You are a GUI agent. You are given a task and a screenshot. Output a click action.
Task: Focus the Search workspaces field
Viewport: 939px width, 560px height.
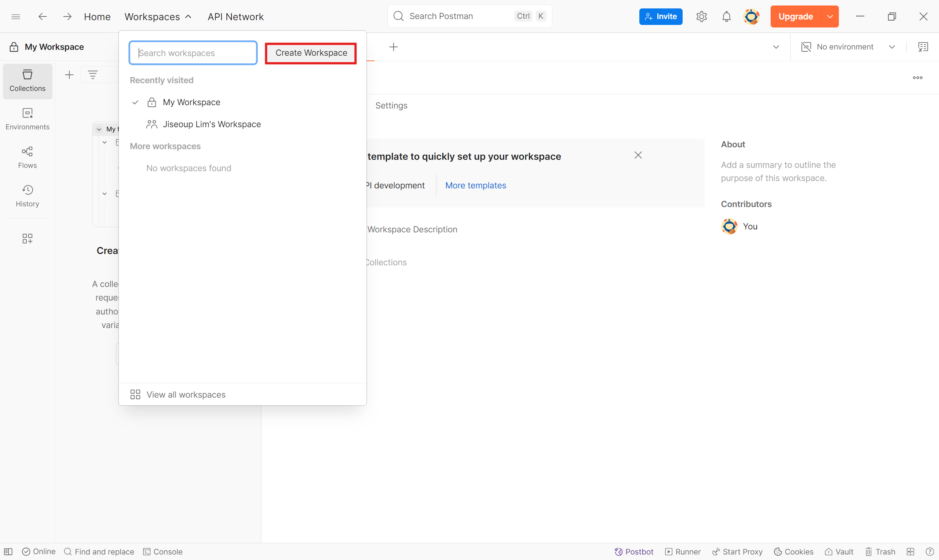tap(193, 53)
